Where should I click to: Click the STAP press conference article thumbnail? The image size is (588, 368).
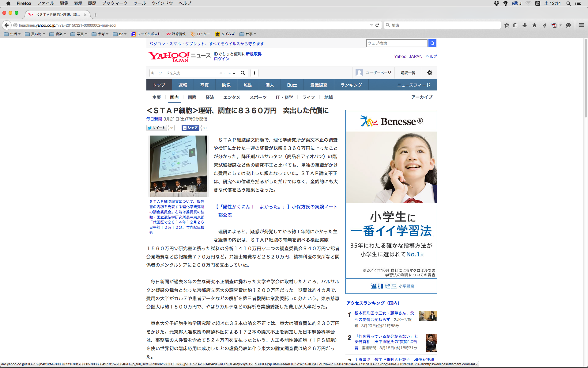click(x=178, y=166)
